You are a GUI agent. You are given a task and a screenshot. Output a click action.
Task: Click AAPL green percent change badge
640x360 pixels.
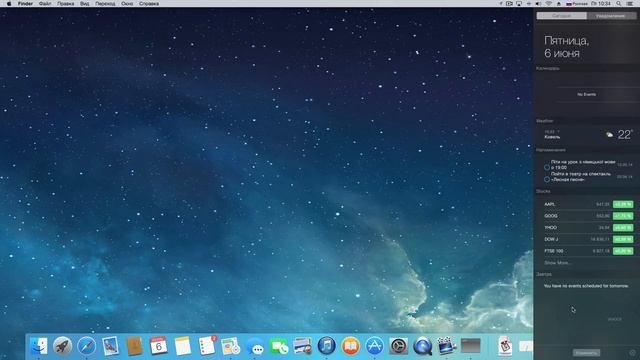pyautogui.click(x=623, y=204)
